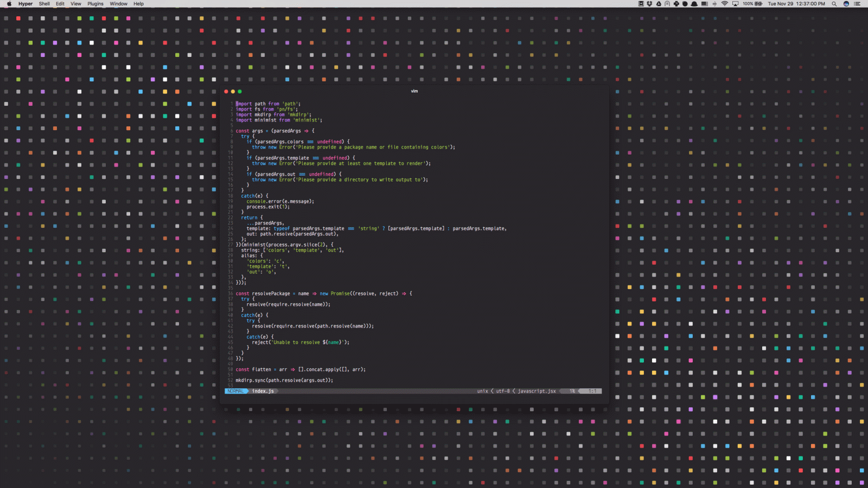
Task: Click the 1:1 cursor position indicator
Action: point(592,390)
